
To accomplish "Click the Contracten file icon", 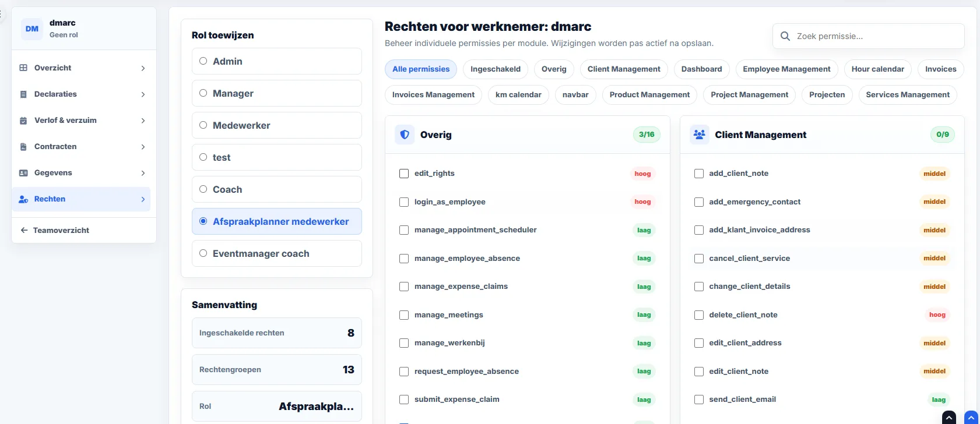I will pyautogui.click(x=23, y=147).
